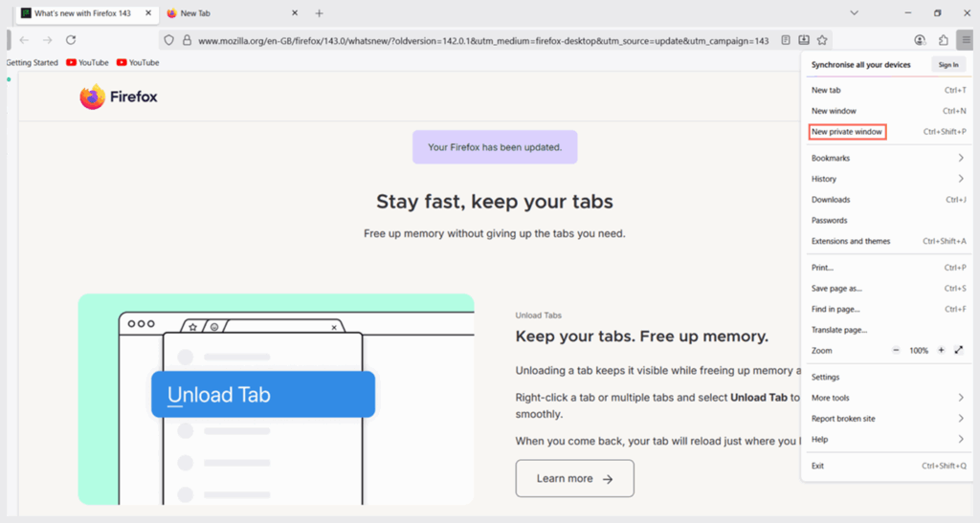
Task: Click the site padlock icon
Action: pyautogui.click(x=187, y=40)
